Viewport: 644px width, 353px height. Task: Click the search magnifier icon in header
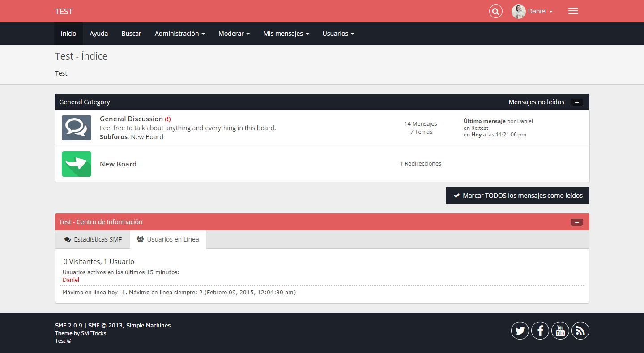point(495,11)
